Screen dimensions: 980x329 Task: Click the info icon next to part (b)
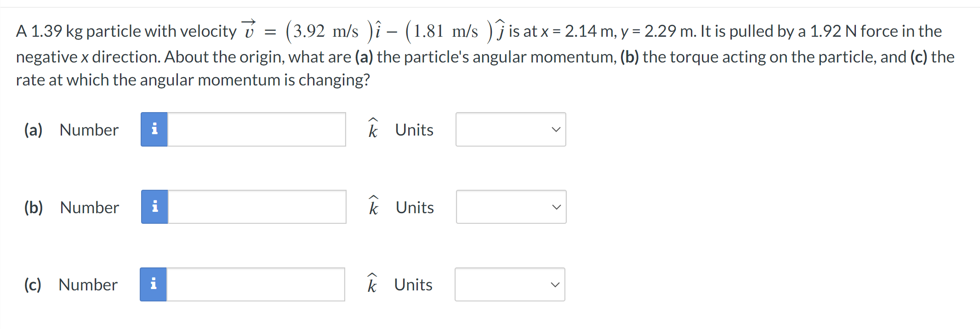point(154,207)
